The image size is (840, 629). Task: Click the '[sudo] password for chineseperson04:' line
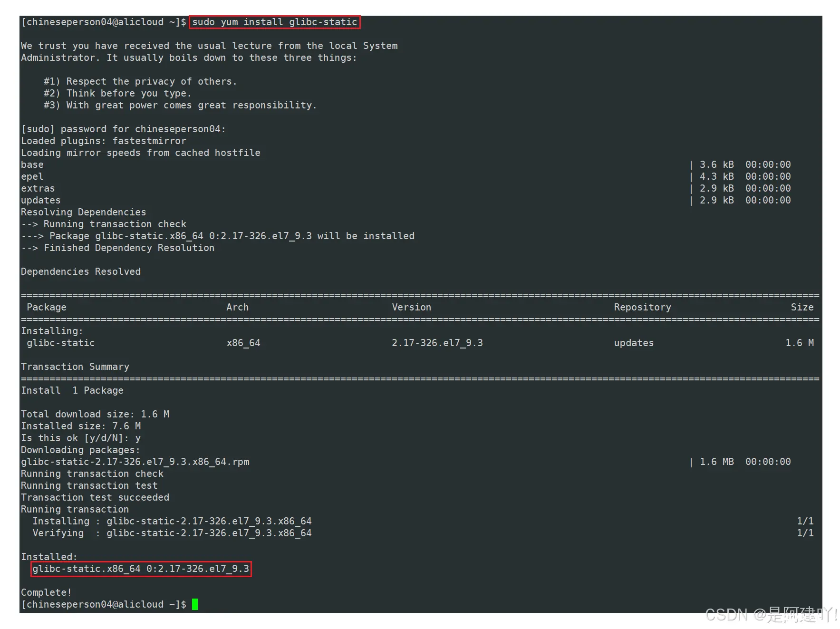(x=123, y=129)
